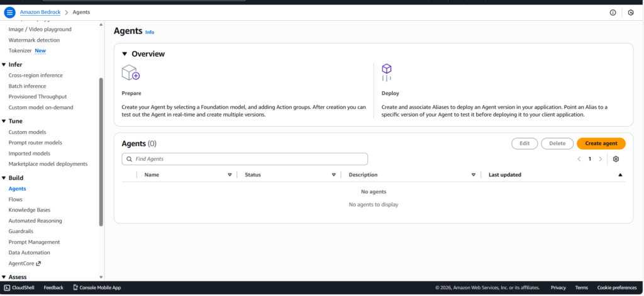The image size is (644, 296).
Task: Open the table preferences gear icon
Action: tap(616, 159)
